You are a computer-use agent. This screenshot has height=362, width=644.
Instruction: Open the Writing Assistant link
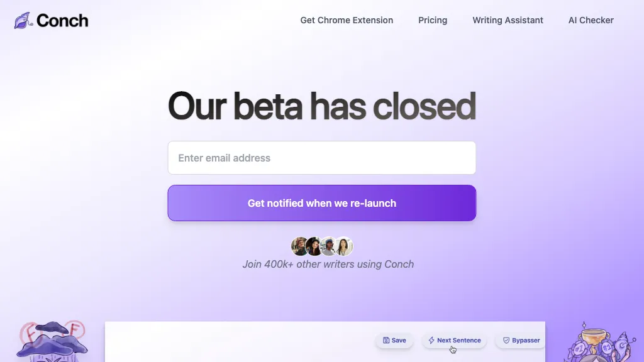[508, 20]
